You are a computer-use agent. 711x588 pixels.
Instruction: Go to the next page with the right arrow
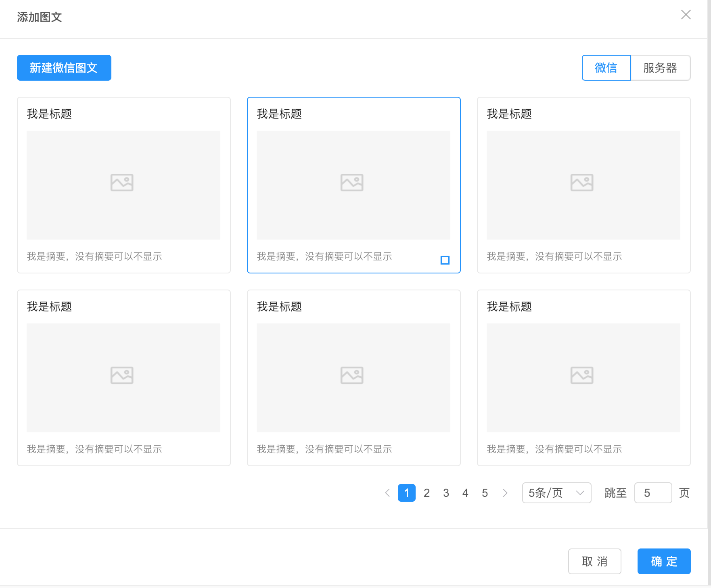tap(505, 493)
